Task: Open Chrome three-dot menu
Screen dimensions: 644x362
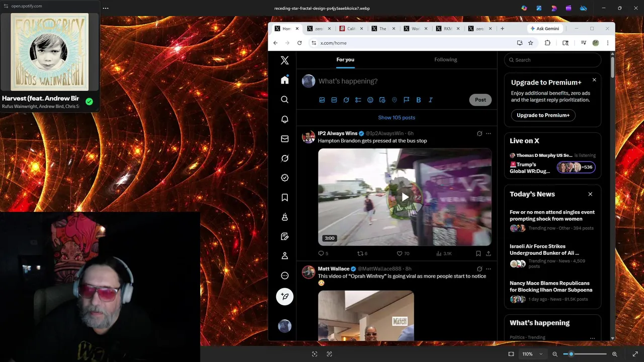Action: click(x=607, y=43)
